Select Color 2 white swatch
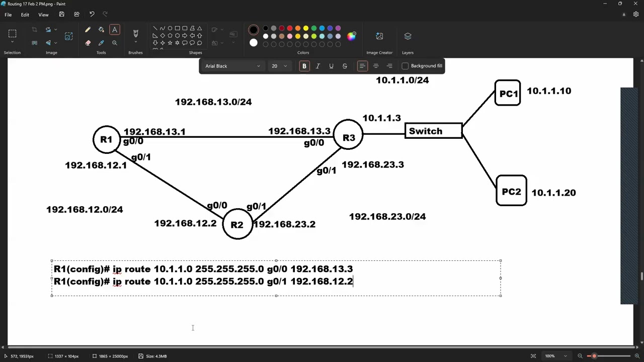Screen dimensions: 644x362 [x=254, y=43]
